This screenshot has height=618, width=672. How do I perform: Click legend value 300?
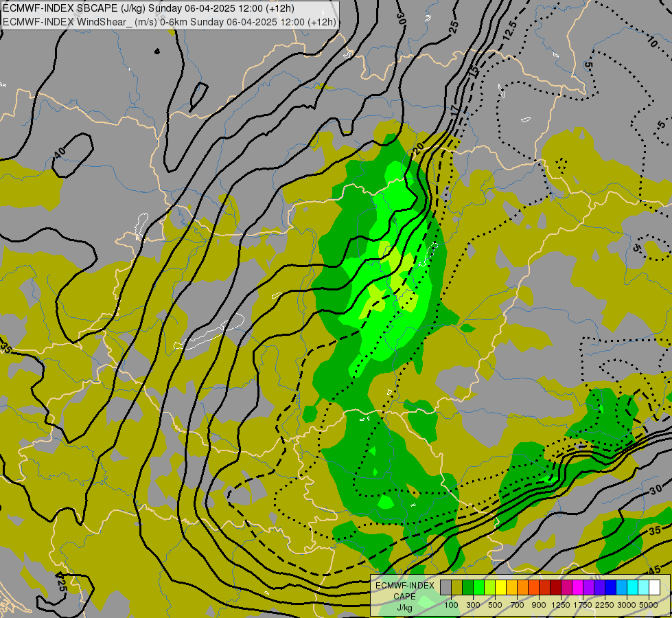[x=473, y=605]
